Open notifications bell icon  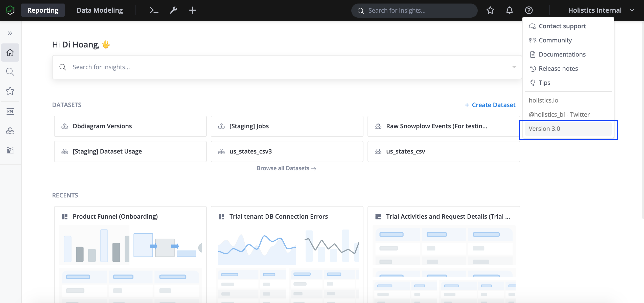point(510,10)
